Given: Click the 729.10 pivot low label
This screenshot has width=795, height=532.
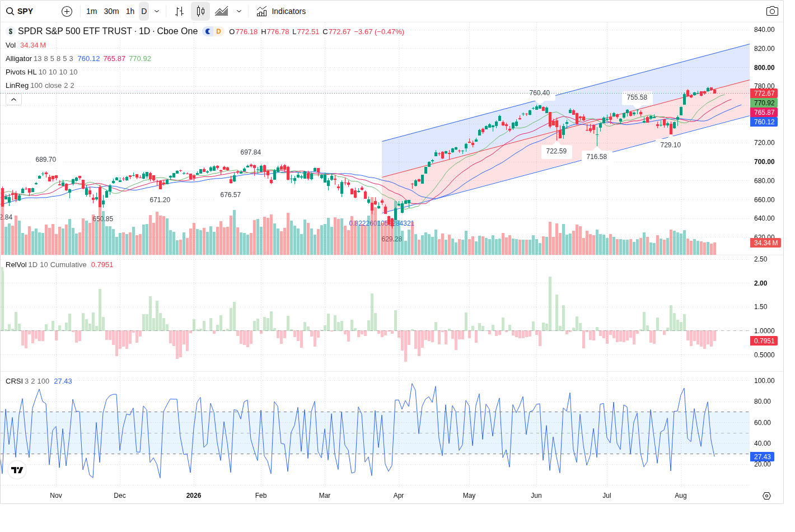Looking at the screenshot, I should (x=671, y=145).
